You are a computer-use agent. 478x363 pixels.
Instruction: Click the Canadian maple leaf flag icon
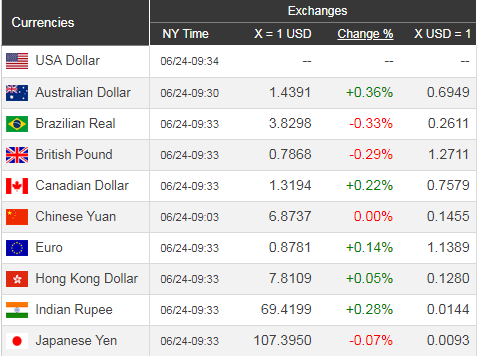point(17,186)
